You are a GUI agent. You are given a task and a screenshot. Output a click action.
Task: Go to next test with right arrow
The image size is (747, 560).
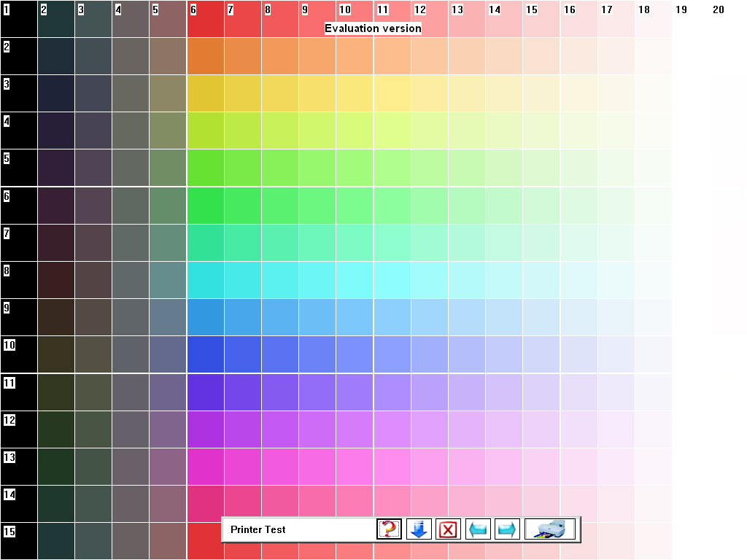click(507, 529)
